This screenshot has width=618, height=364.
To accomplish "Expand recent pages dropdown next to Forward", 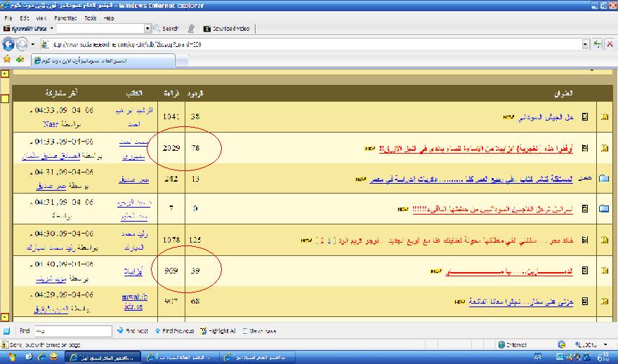I will coord(33,43).
